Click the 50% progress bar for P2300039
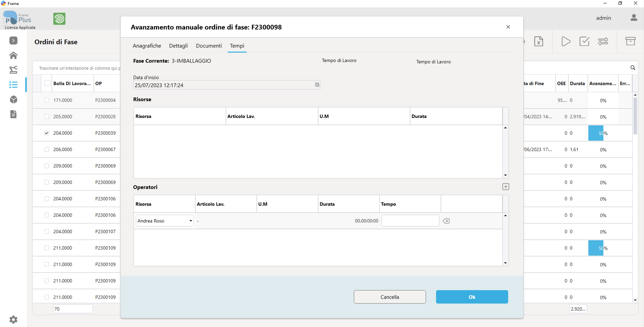 point(603,133)
